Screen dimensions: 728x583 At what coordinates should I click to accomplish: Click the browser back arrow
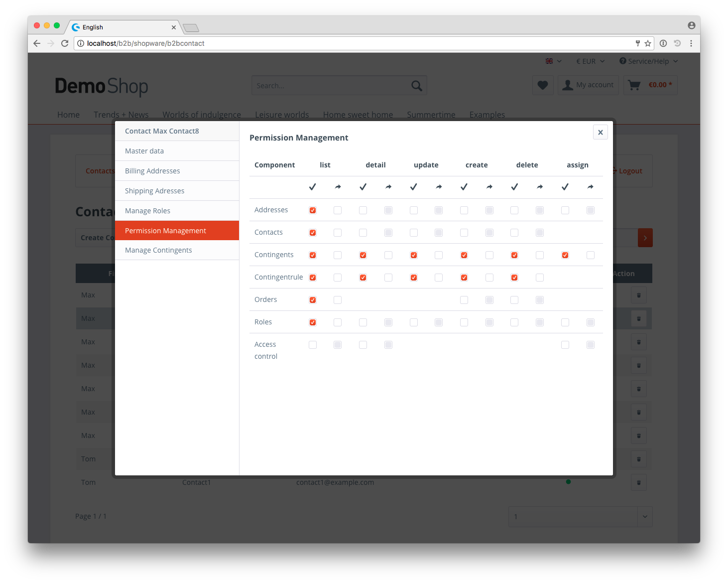coord(37,43)
